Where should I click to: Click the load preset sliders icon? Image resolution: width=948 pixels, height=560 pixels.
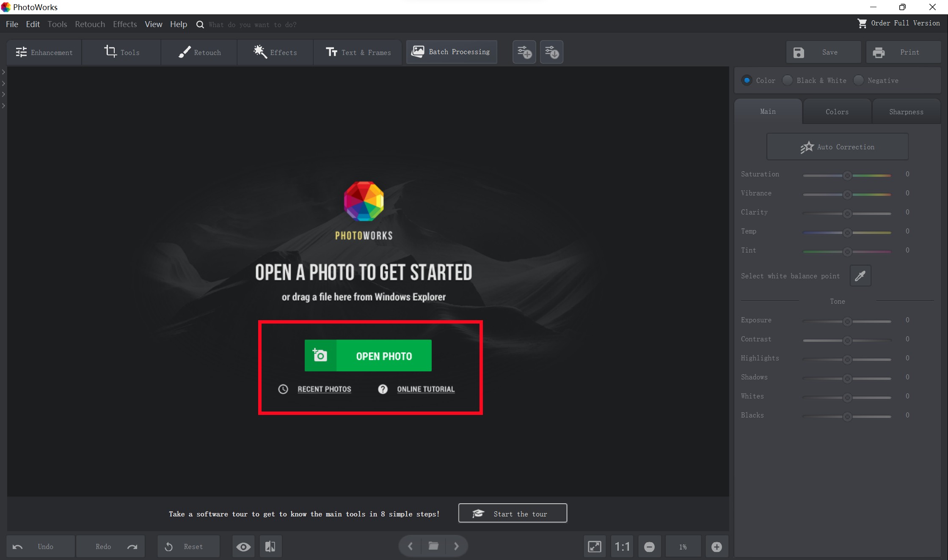coord(551,52)
